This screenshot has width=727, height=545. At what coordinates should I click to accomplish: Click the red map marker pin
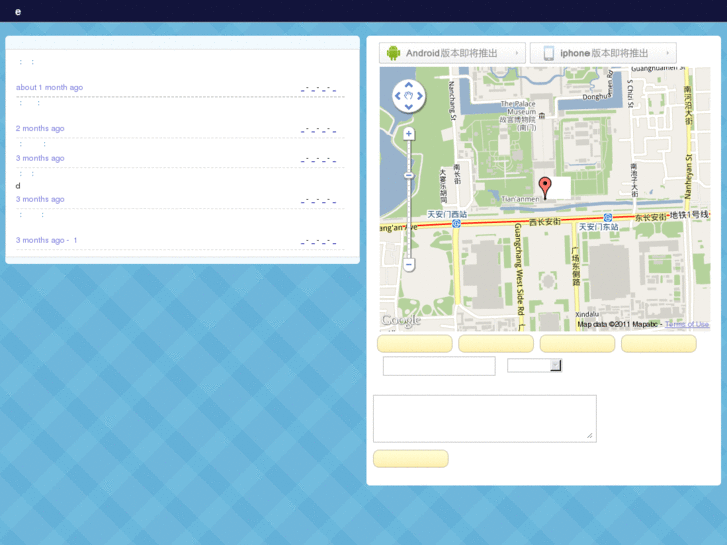[x=545, y=188]
